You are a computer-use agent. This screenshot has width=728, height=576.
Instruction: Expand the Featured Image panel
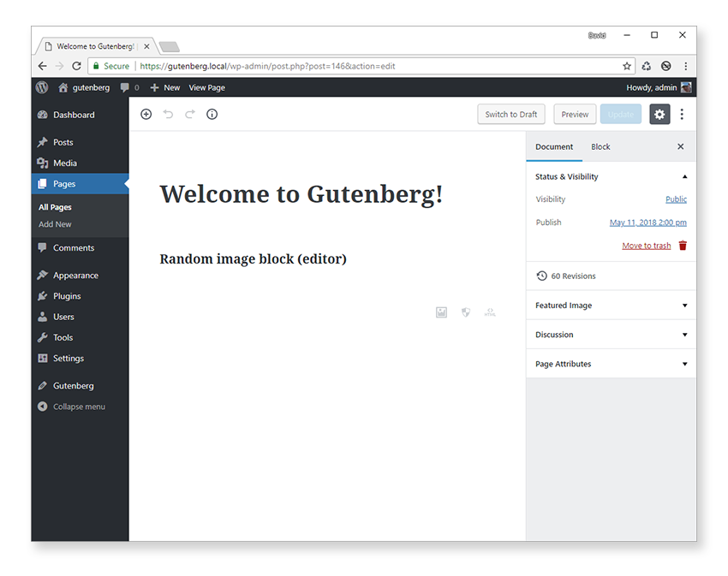pyautogui.click(x=611, y=306)
